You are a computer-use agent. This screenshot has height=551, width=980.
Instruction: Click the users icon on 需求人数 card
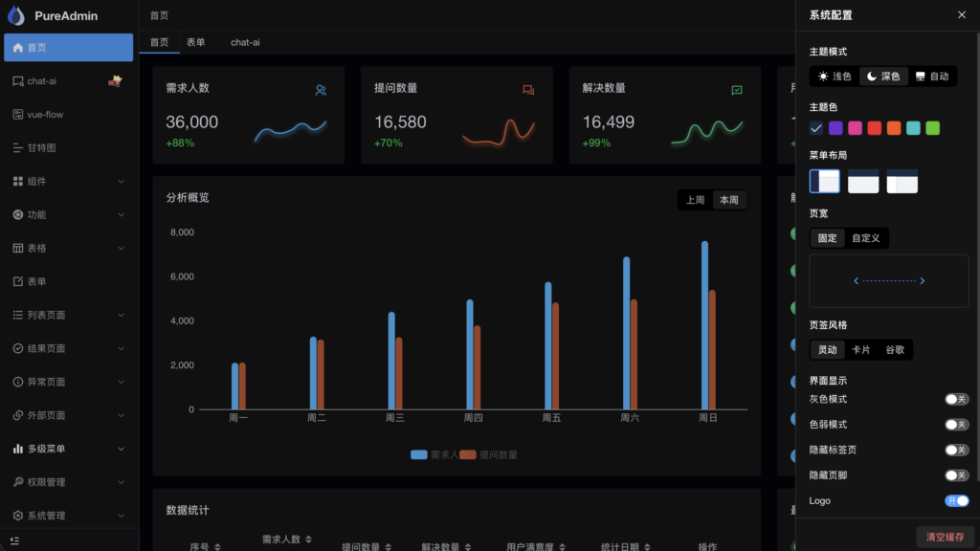(x=321, y=90)
